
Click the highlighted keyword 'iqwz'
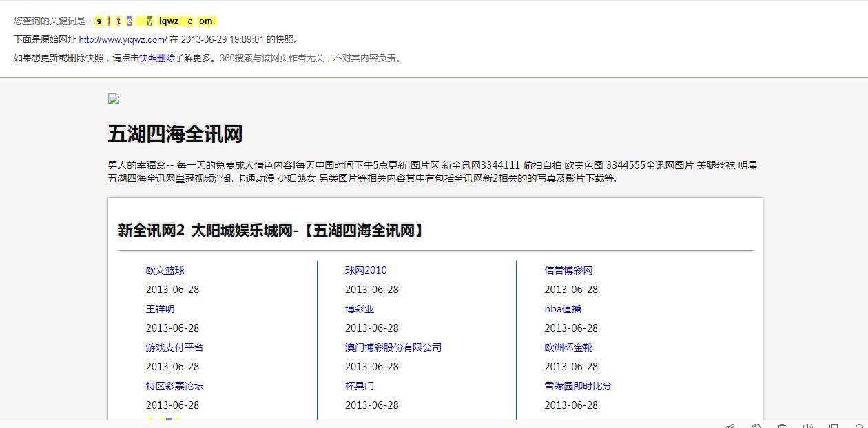click(169, 21)
